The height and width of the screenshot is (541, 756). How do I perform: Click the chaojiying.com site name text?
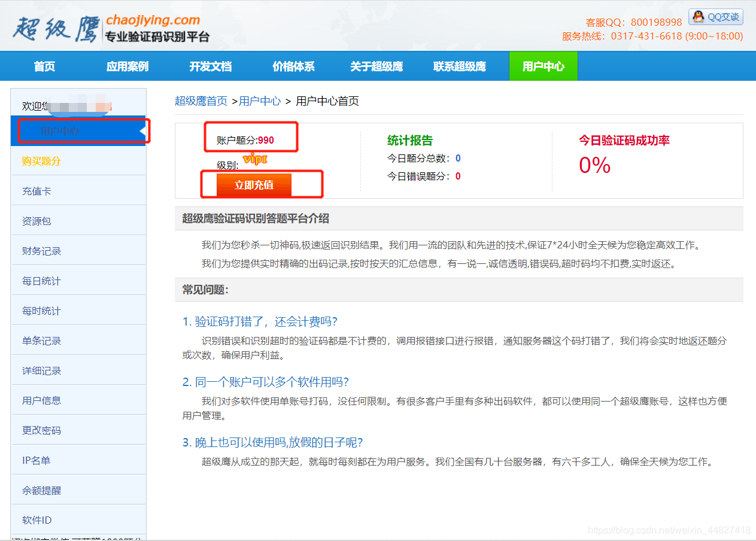pyautogui.click(x=153, y=20)
